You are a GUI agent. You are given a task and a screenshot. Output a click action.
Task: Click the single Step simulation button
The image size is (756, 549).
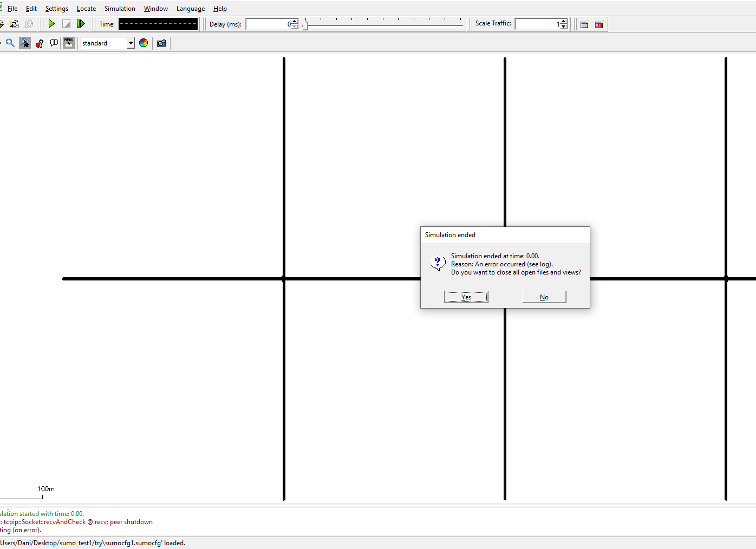tap(81, 24)
